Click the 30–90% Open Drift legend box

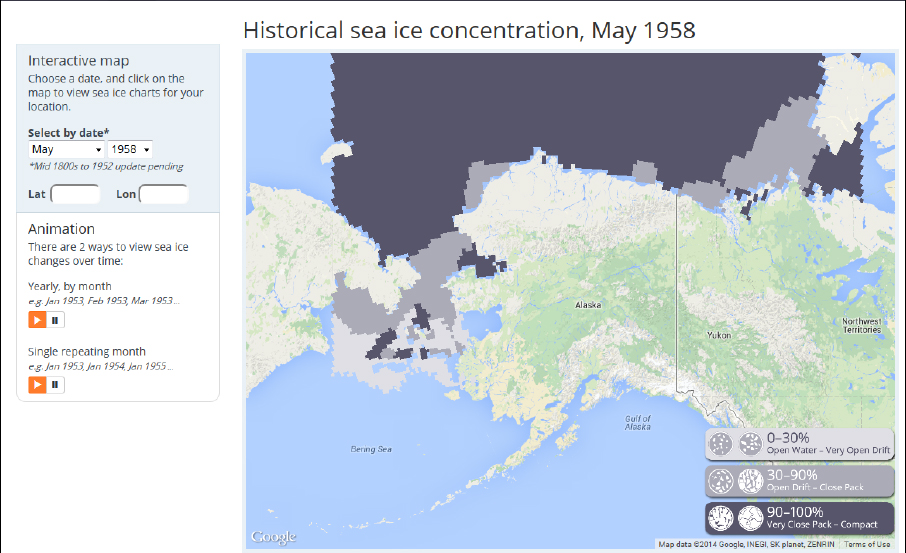[x=799, y=481]
